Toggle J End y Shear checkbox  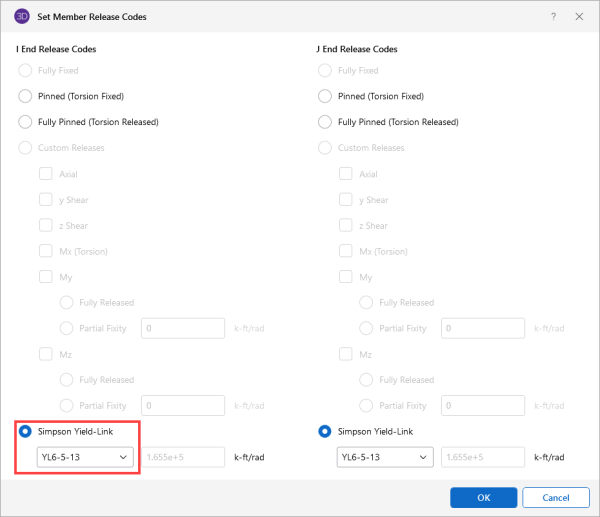[x=346, y=200]
